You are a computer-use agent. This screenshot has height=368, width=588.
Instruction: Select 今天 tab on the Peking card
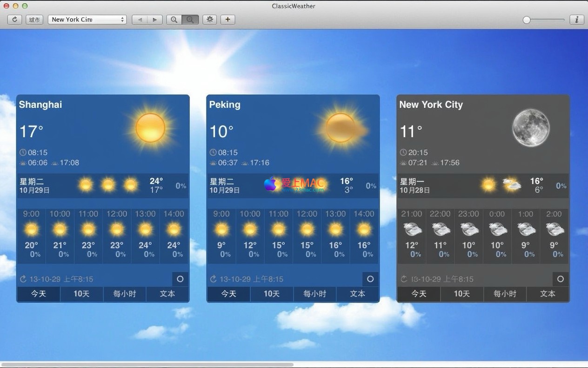[228, 294]
